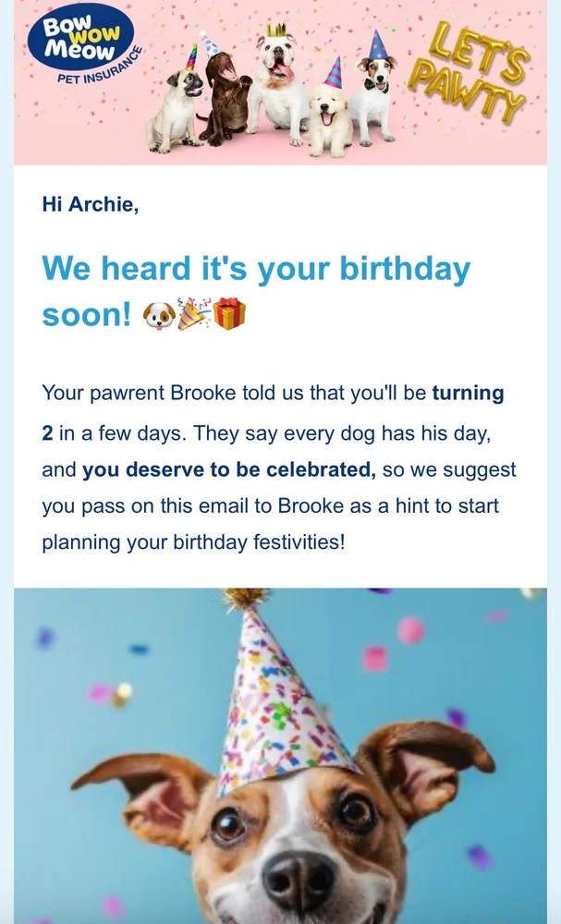The height and width of the screenshot is (924, 561).
Task: Click the word "soon!" in the heading
Action: point(87,315)
